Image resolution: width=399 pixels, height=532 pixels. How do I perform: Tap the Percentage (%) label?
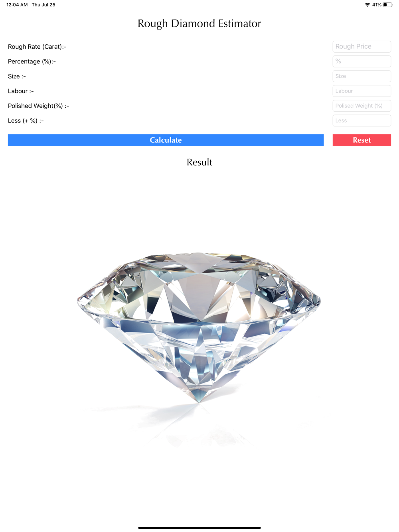(x=32, y=61)
